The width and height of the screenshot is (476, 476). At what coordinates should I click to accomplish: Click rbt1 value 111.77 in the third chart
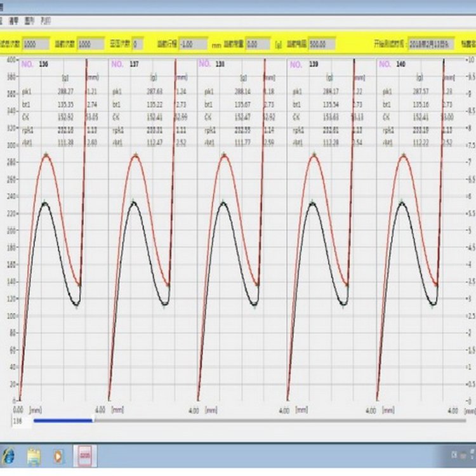[243, 143]
